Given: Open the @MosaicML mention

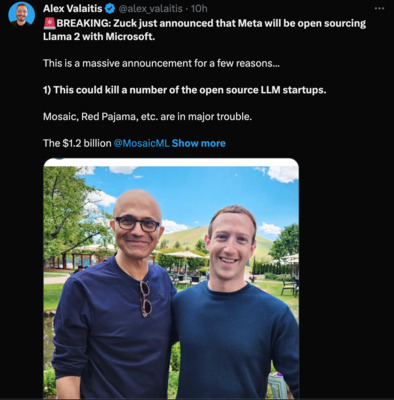Looking at the screenshot, I should click(142, 143).
